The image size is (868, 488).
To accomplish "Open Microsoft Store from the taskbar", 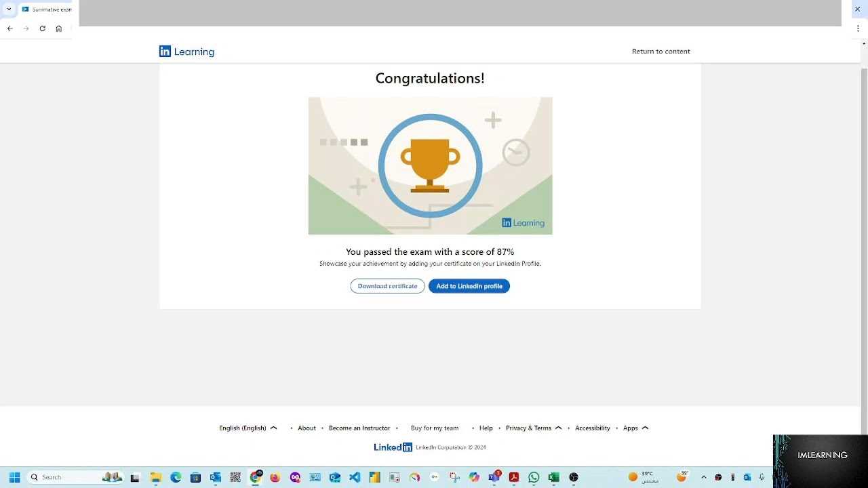I will pos(195,477).
